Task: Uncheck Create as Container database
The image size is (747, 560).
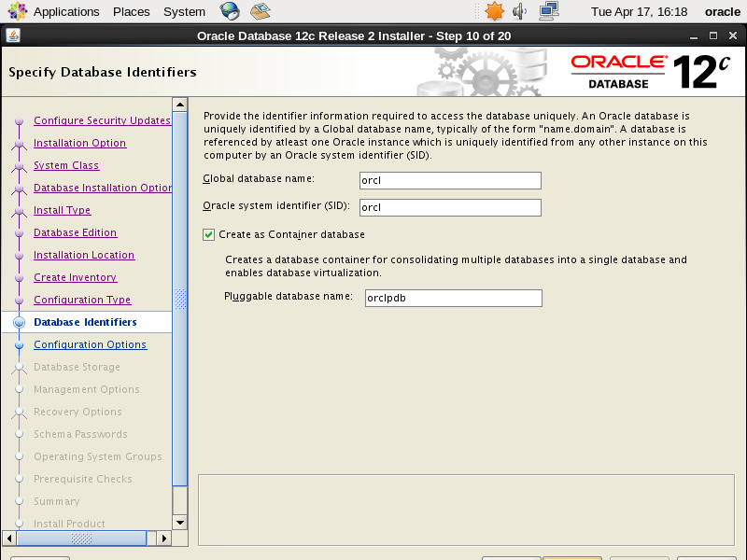Action: coord(208,235)
